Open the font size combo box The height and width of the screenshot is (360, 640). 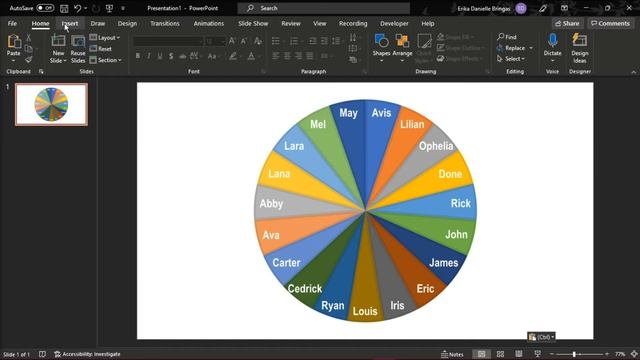[215, 41]
